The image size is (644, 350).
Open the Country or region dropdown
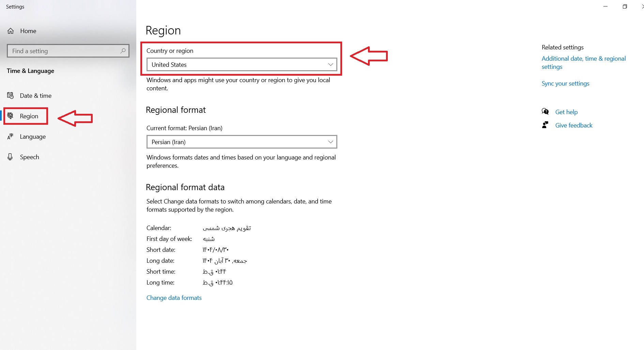coord(241,65)
